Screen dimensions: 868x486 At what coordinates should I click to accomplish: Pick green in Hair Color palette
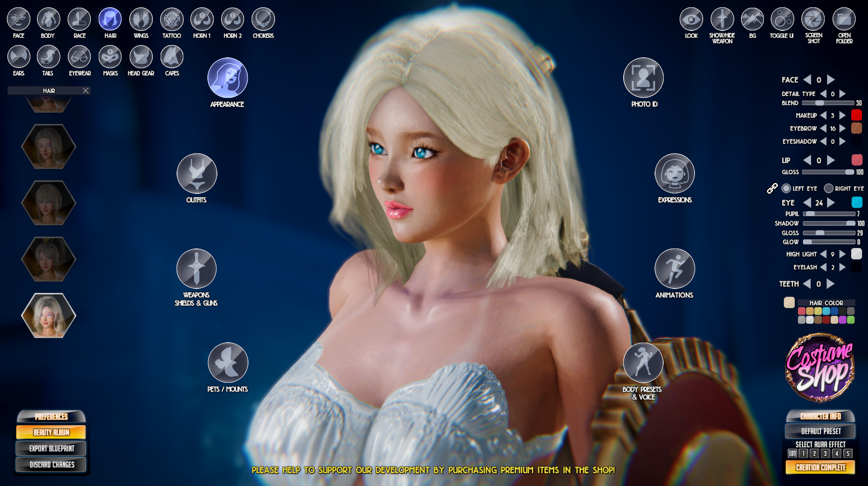(851, 320)
